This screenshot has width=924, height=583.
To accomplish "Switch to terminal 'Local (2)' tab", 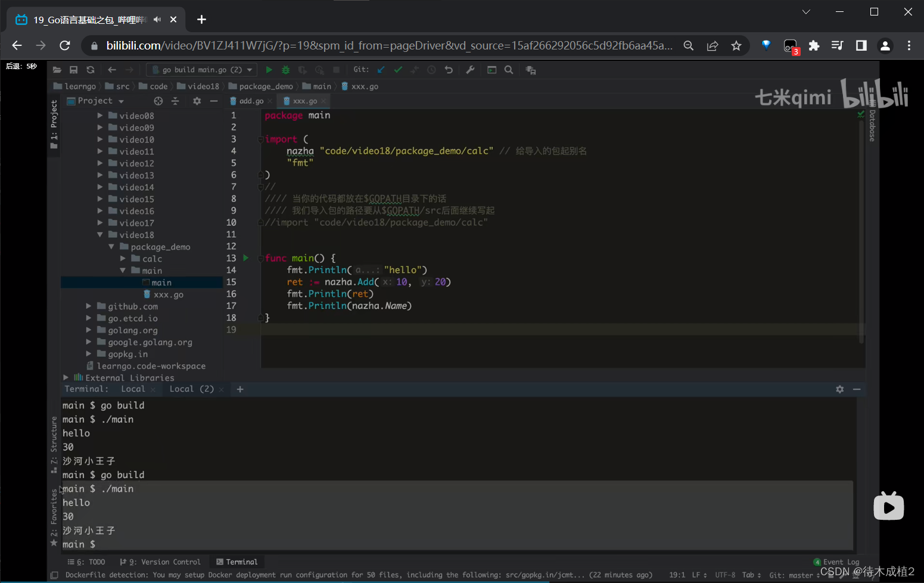I will tap(191, 389).
